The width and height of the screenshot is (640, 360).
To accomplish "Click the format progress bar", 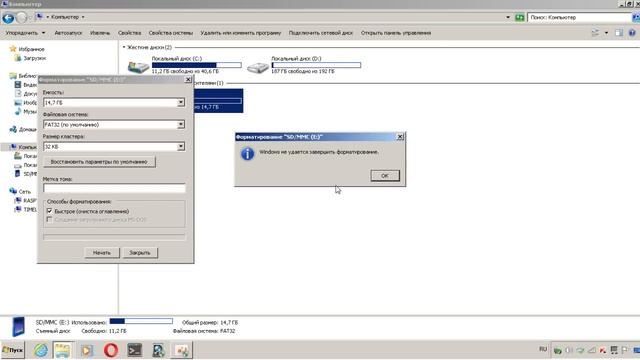I will (114, 237).
